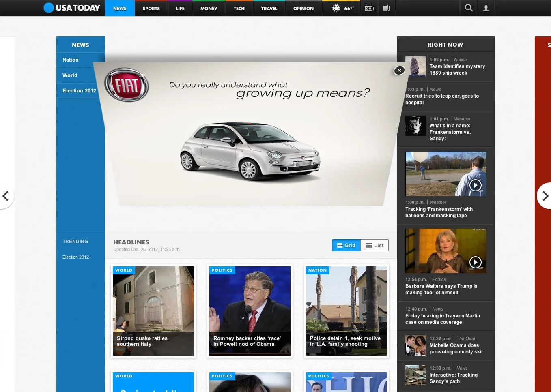551x392 pixels.
Task: Open the newspaper pages icon in top bar
Action: [387, 8]
